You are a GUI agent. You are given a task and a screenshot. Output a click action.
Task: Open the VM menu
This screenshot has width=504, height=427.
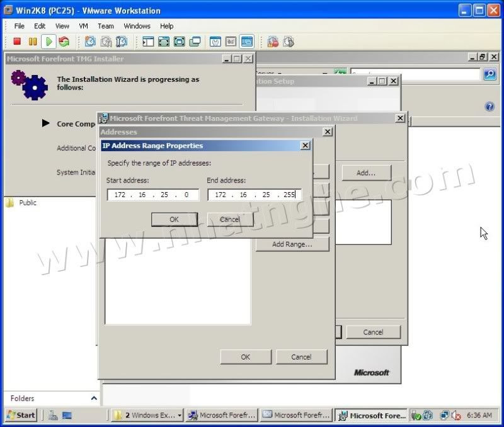click(x=83, y=26)
